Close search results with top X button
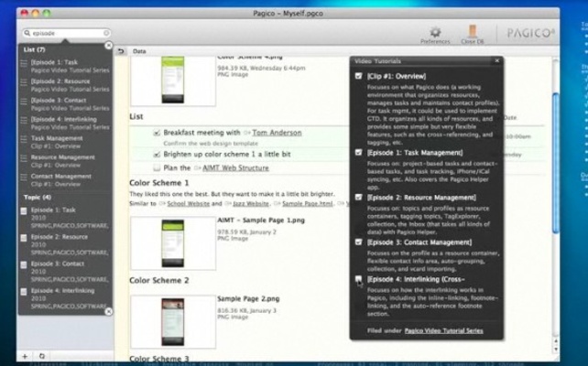Viewport: 588px width, 366px height. point(108,46)
